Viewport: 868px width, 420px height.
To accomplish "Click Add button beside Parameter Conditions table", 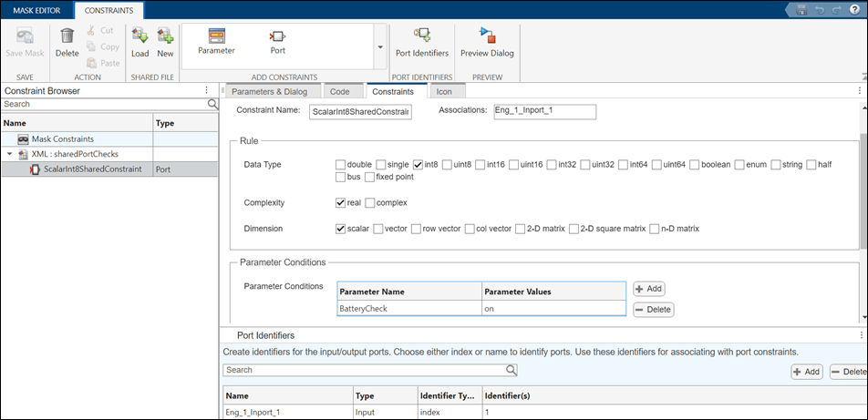I will pyautogui.click(x=648, y=289).
